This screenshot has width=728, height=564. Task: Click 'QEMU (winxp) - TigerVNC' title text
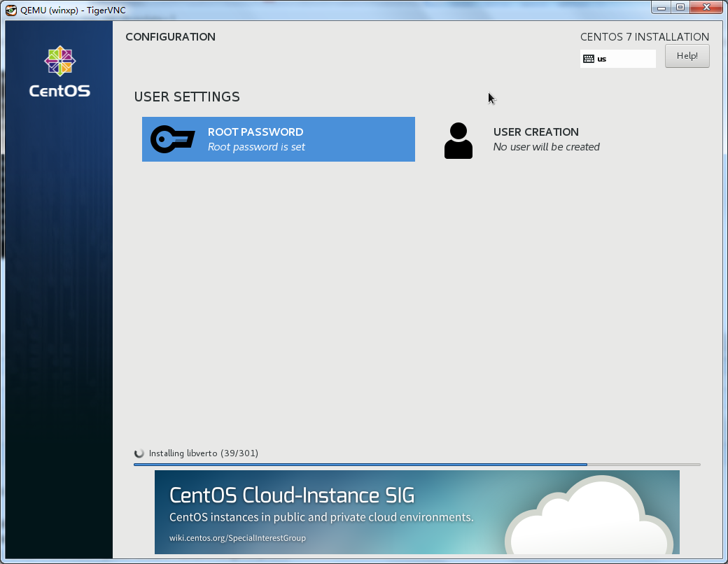point(73,10)
